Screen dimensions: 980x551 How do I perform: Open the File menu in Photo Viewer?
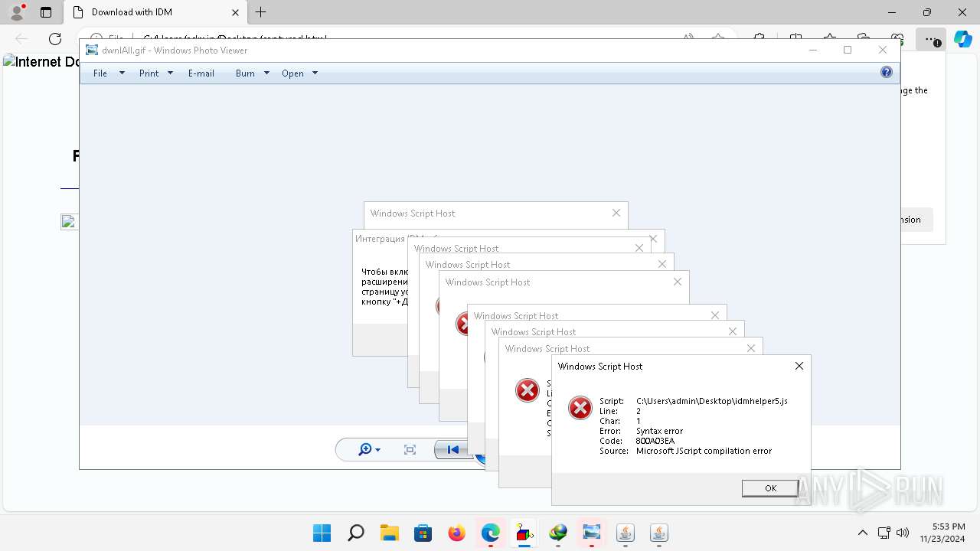tap(100, 73)
